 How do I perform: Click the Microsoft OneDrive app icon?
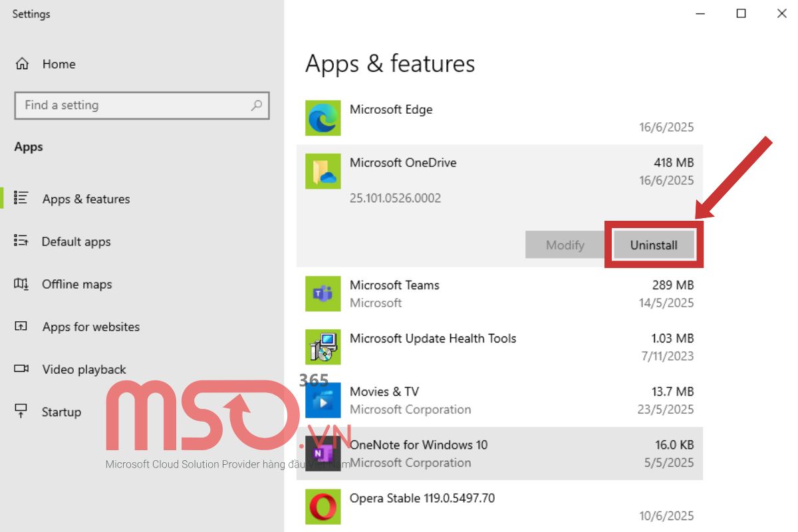point(323,171)
